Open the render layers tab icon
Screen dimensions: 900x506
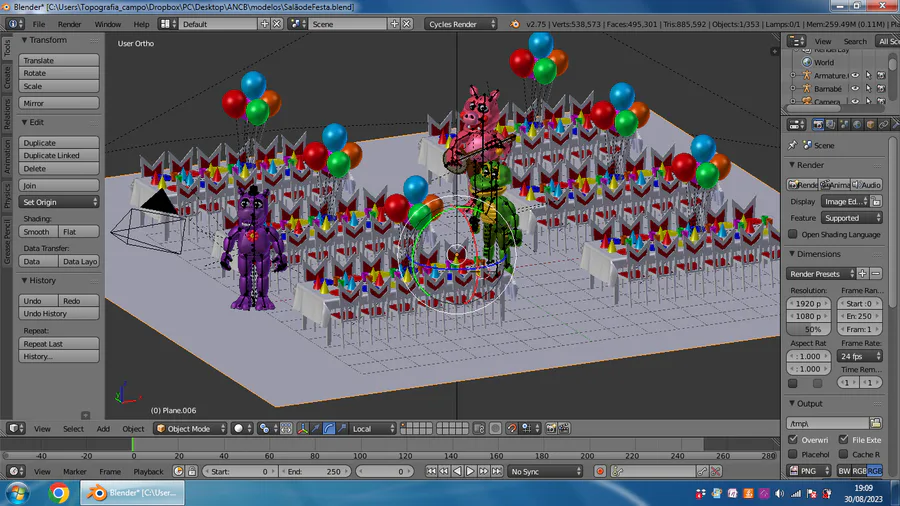831,124
